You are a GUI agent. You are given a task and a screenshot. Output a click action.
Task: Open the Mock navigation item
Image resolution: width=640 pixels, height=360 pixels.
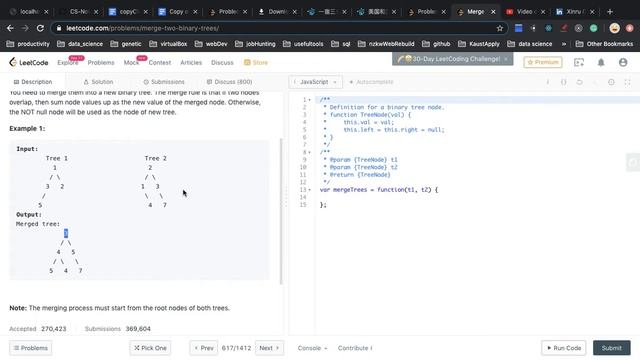click(131, 62)
